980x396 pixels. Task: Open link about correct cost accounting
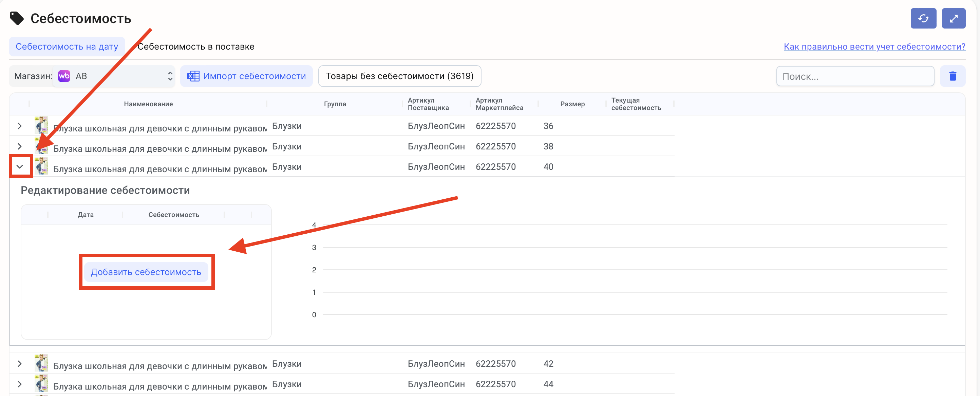pyautogui.click(x=874, y=47)
